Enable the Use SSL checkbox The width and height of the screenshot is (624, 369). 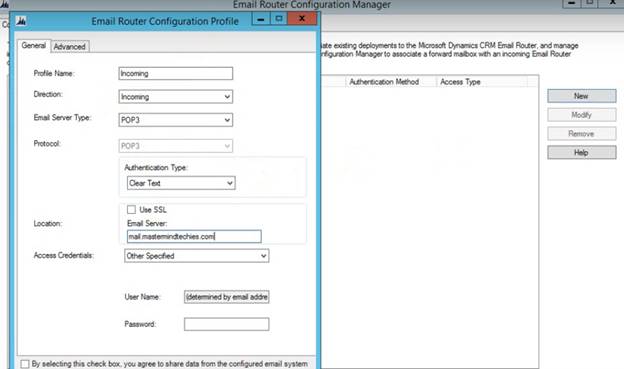point(131,209)
